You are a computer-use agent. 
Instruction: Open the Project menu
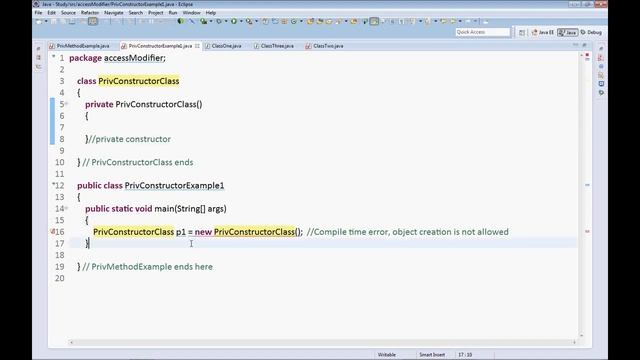[x=156, y=13]
